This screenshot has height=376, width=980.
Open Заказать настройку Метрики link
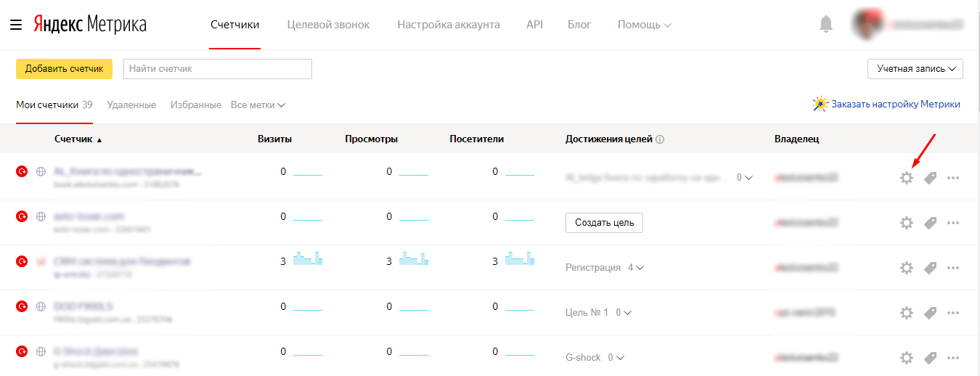(x=896, y=104)
